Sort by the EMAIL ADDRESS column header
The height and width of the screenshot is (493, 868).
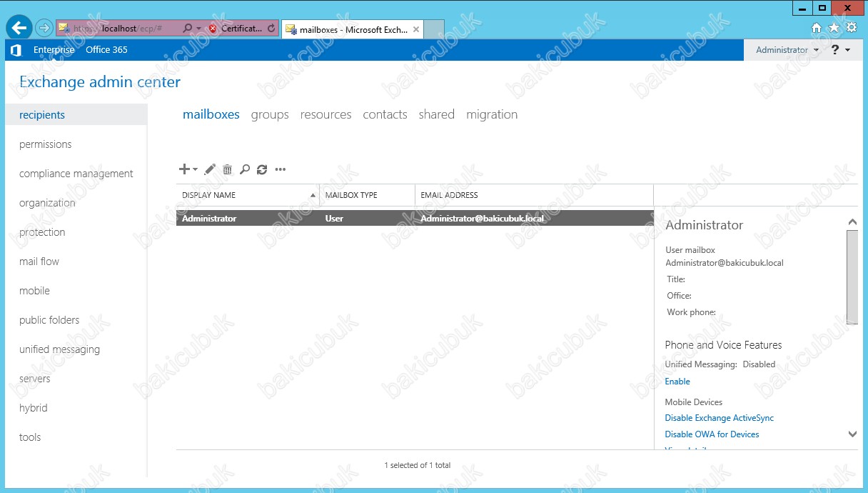(534, 195)
